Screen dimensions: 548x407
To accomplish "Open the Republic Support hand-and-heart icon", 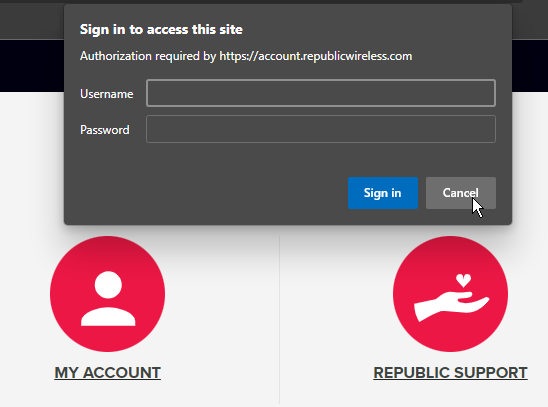I will (x=450, y=294).
